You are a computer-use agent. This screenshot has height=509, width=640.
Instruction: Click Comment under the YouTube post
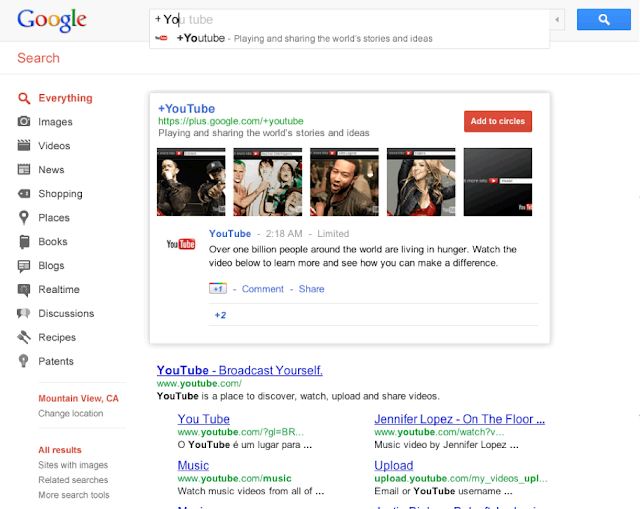pyautogui.click(x=262, y=289)
